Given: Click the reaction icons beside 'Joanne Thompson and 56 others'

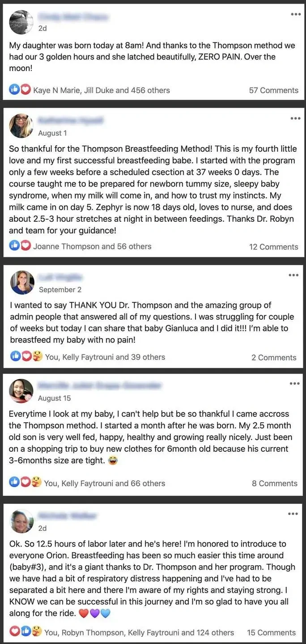Looking at the screenshot, I should click(20, 246).
